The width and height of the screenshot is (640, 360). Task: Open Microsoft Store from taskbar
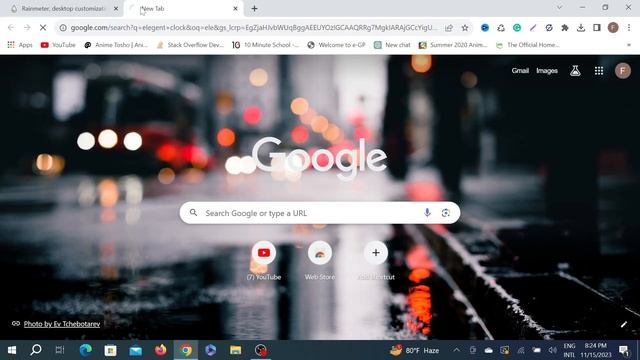coord(110,350)
